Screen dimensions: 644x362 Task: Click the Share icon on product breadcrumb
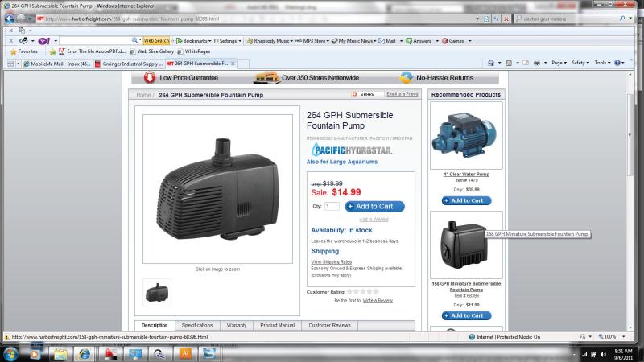(x=354, y=94)
